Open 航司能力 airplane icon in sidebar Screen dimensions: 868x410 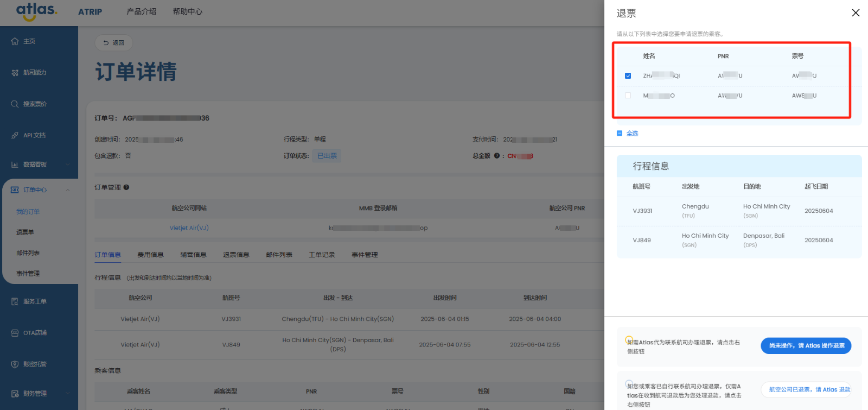(15, 73)
